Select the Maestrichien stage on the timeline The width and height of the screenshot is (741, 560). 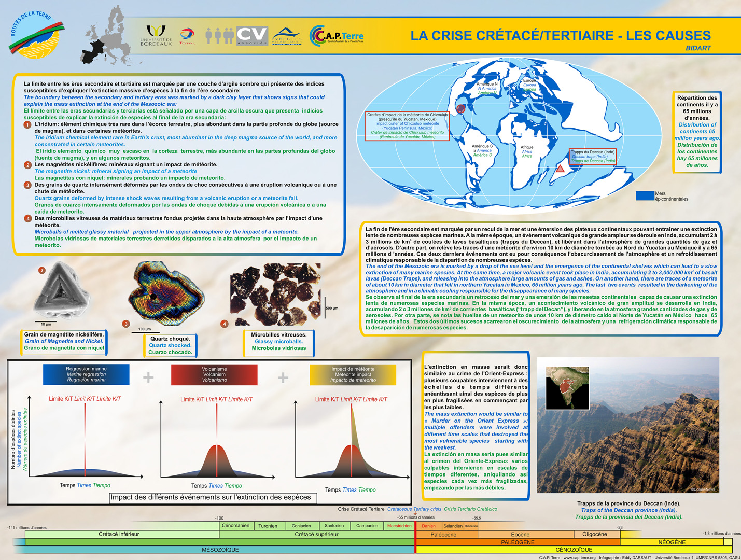click(399, 526)
